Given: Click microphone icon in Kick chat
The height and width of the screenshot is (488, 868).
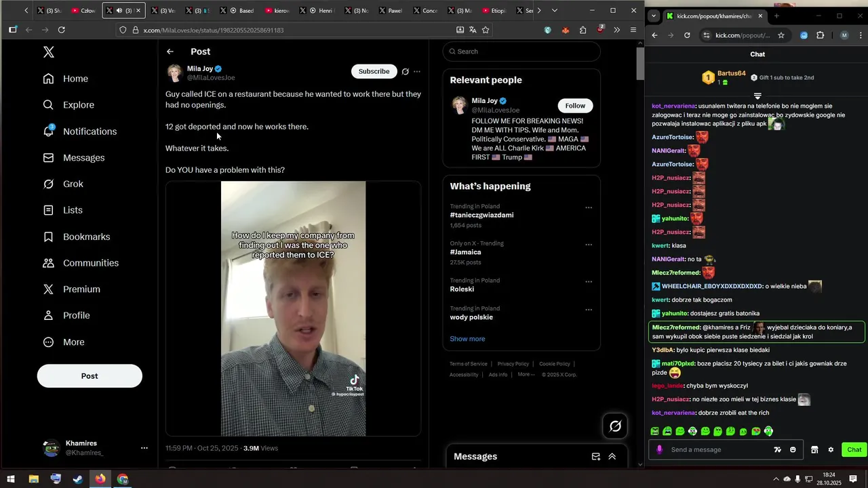Looking at the screenshot, I should click(x=660, y=449).
